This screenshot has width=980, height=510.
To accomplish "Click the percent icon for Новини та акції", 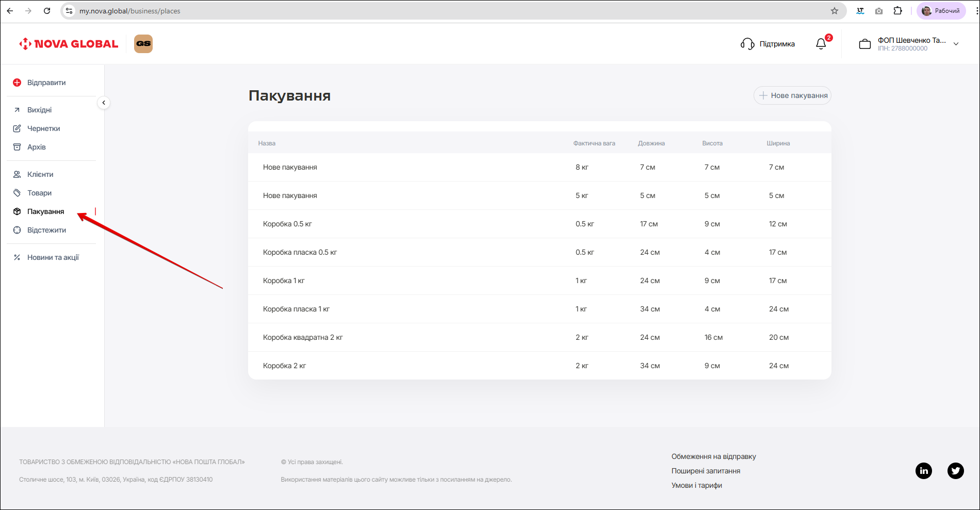I will coord(17,257).
